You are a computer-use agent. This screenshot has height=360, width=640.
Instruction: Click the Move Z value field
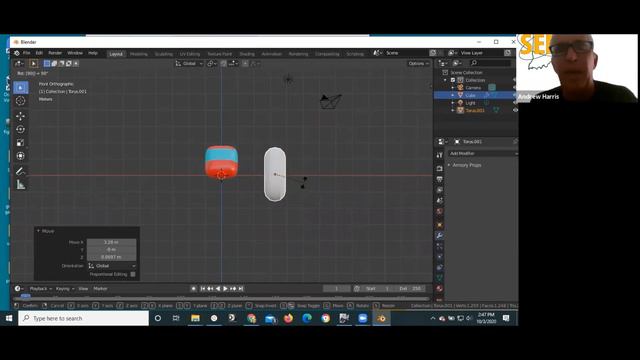(111, 257)
